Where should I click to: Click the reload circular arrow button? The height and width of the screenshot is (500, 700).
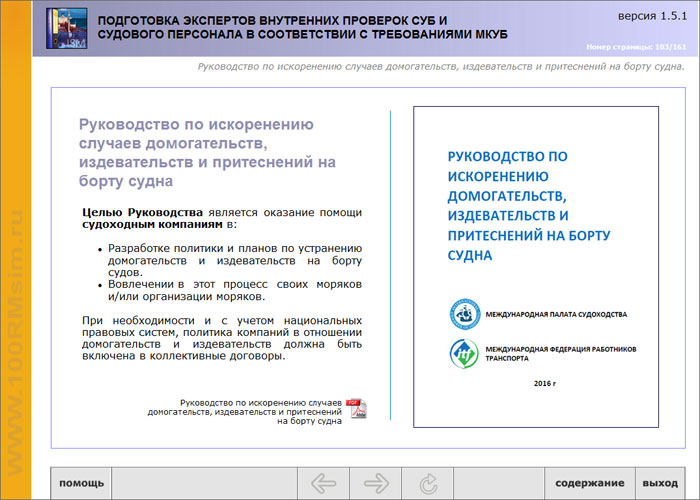[428, 483]
